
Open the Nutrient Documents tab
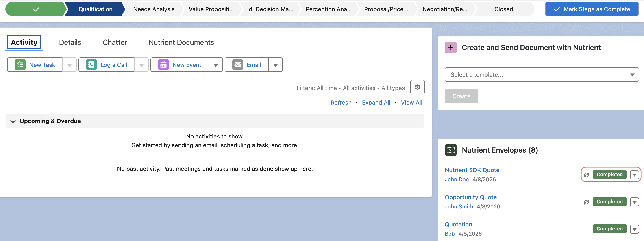(181, 42)
